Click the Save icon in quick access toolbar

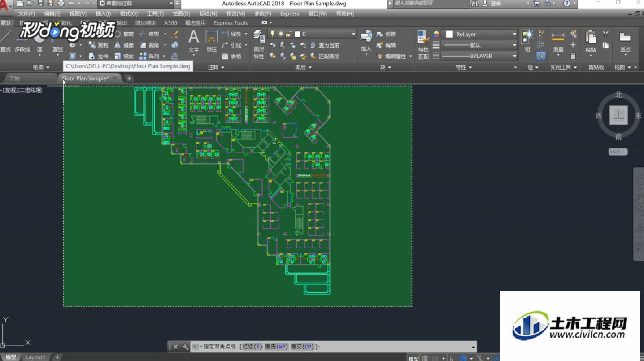click(41, 4)
